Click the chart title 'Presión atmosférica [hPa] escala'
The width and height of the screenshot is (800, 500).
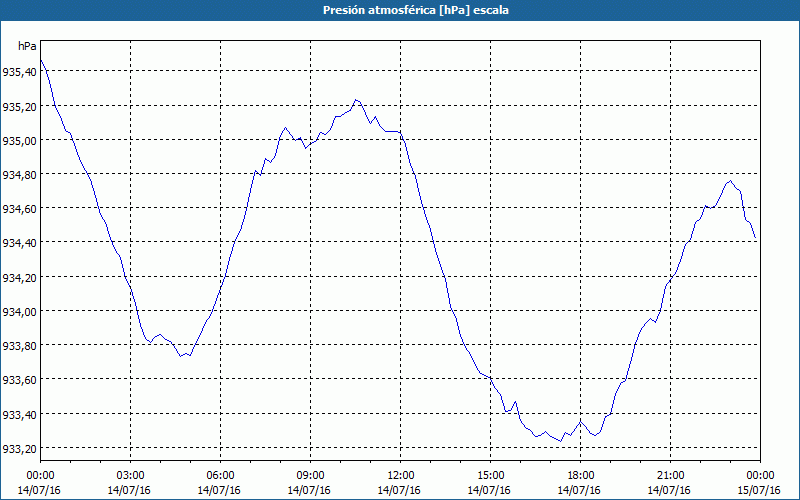point(415,10)
